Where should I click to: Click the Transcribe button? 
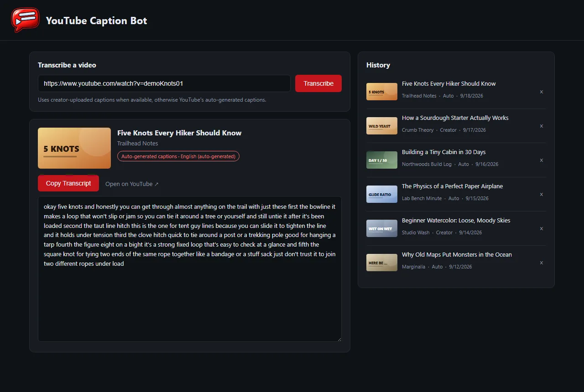pos(318,83)
